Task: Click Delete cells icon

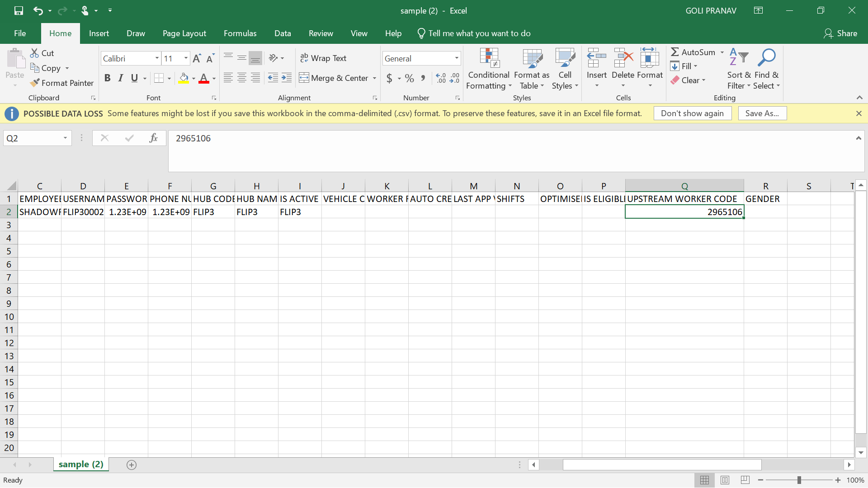Action: [x=623, y=58]
